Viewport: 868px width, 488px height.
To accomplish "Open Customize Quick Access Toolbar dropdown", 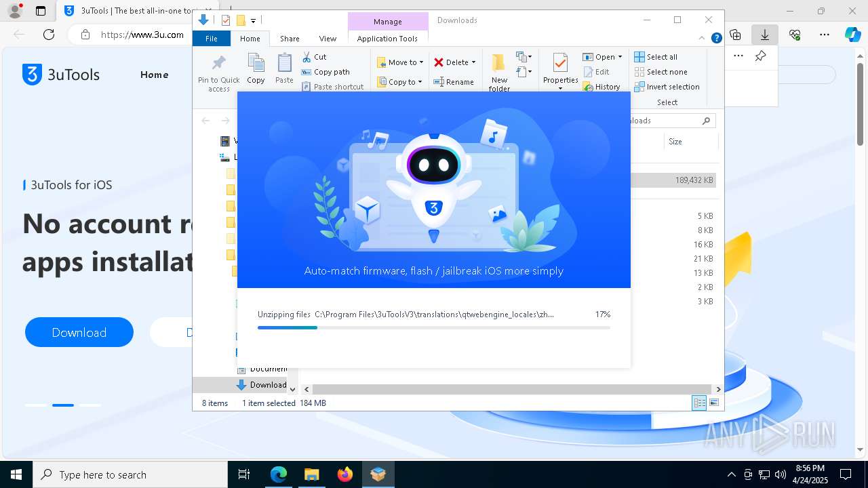I will point(253,20).
